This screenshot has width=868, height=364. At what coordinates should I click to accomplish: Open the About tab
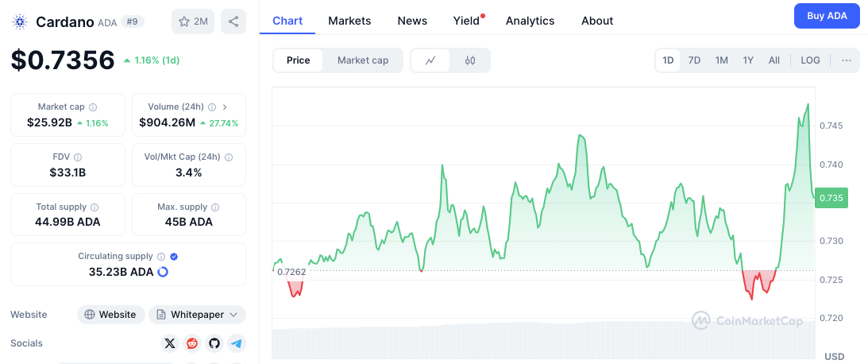pos(597,21)
